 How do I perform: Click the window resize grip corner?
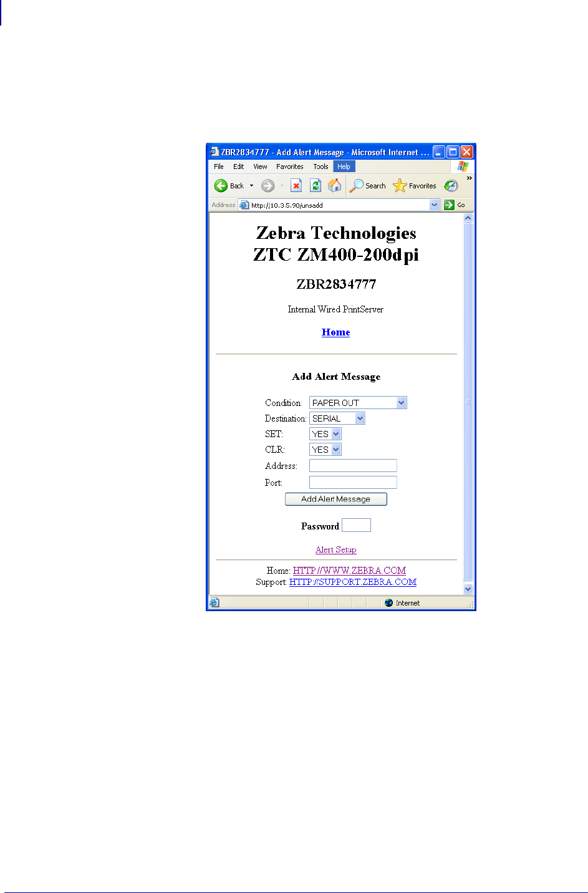[x=471, y=605]
